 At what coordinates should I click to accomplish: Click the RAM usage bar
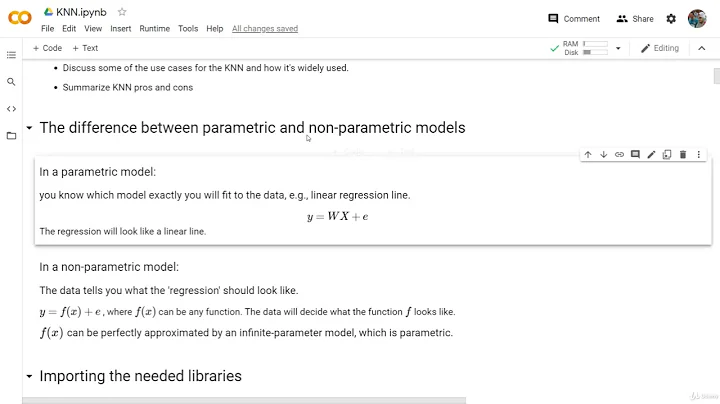(x=595, y=44)
